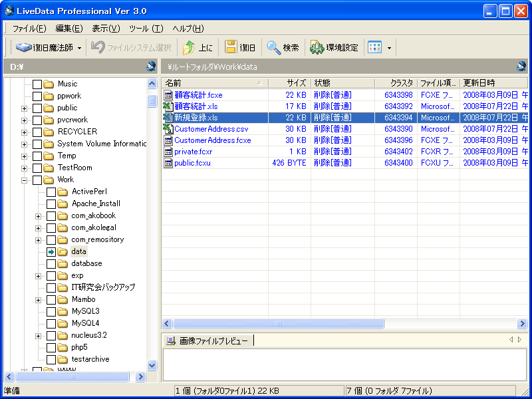Screen dimensions: 532x399
Task: Click the icon at the right of the path header
Action: (x=521, y=66)
